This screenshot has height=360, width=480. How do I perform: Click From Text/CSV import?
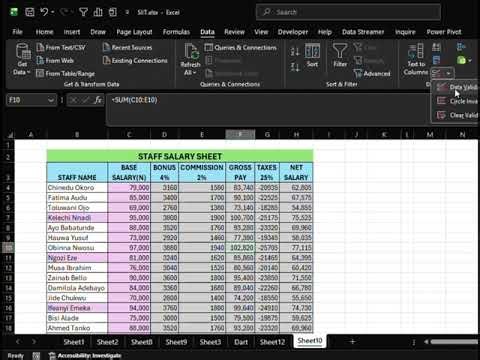61,48
